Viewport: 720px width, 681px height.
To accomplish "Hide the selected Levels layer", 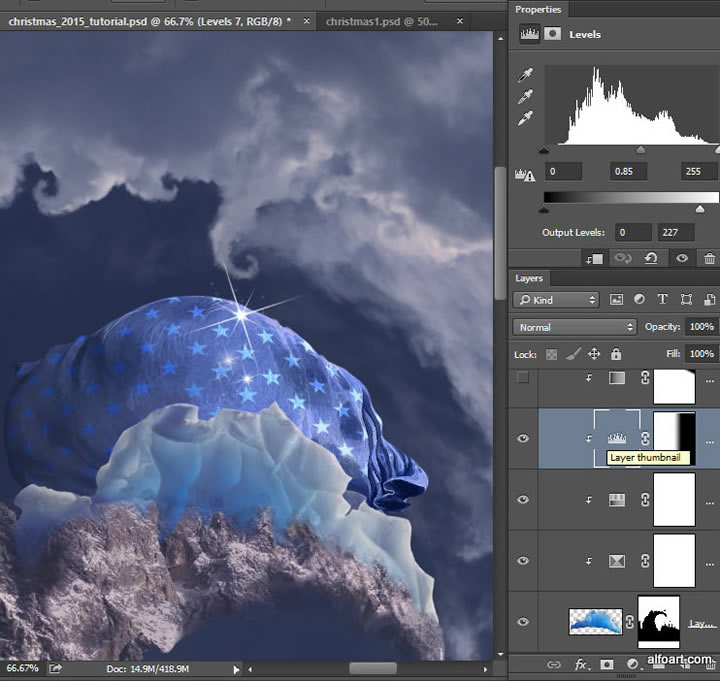I will coord(523,438).
